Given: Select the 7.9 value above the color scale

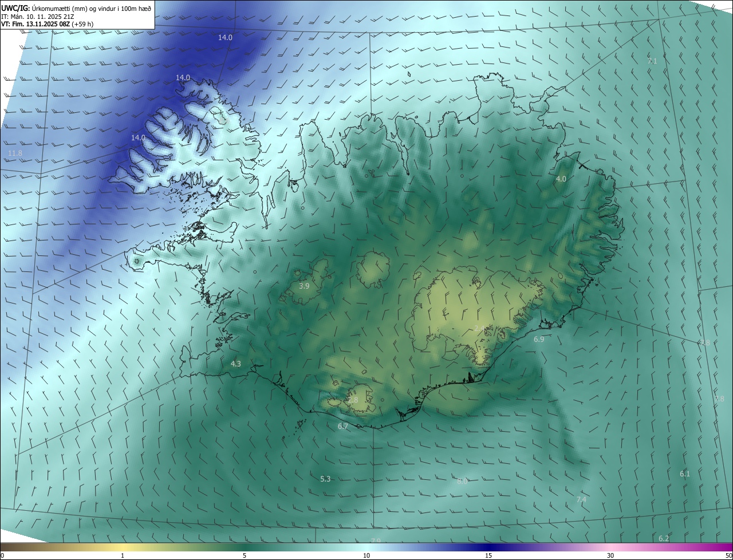Looking at the screenshot, I should coord(376,541).
